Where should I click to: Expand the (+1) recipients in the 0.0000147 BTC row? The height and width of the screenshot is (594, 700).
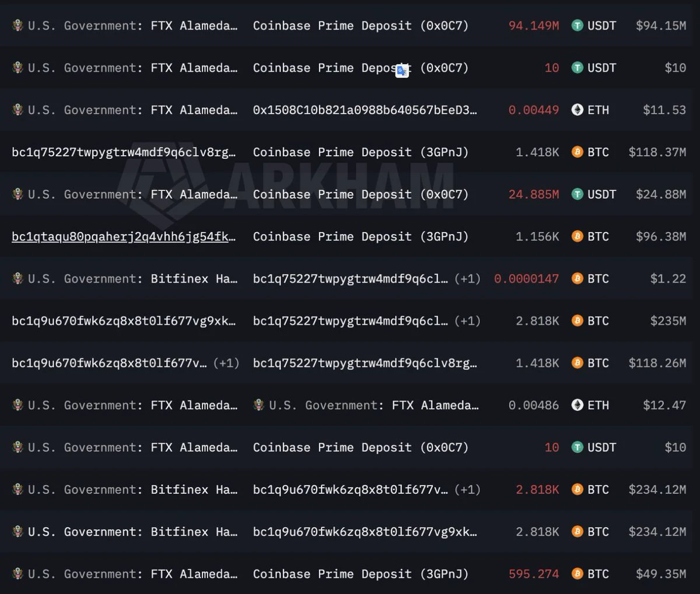(467, 279)
